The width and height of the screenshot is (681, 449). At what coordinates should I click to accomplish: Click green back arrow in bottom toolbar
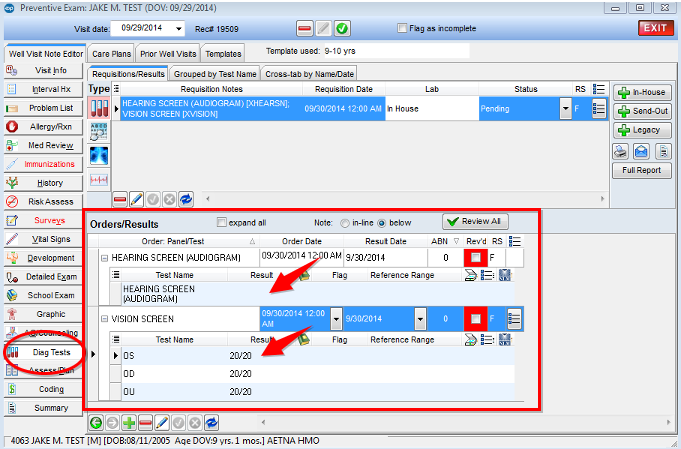pos(96,423)
